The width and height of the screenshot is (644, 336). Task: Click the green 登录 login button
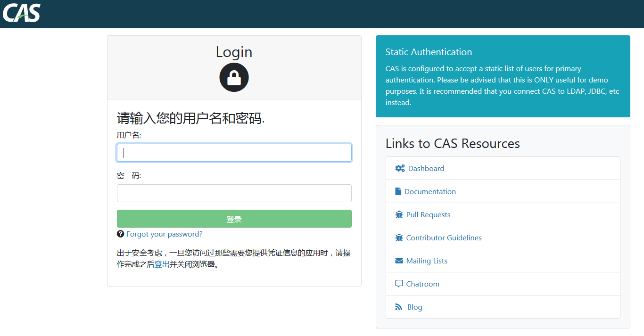[x=234, y=219]
